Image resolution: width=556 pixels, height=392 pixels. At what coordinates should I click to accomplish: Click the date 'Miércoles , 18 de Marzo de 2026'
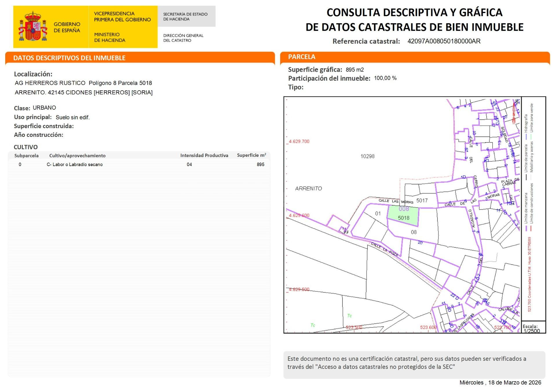500,382
